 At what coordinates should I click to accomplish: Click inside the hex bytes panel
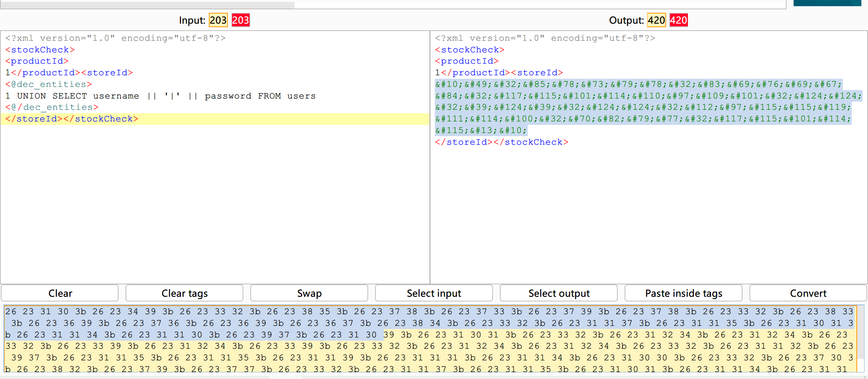coord(429,339)
